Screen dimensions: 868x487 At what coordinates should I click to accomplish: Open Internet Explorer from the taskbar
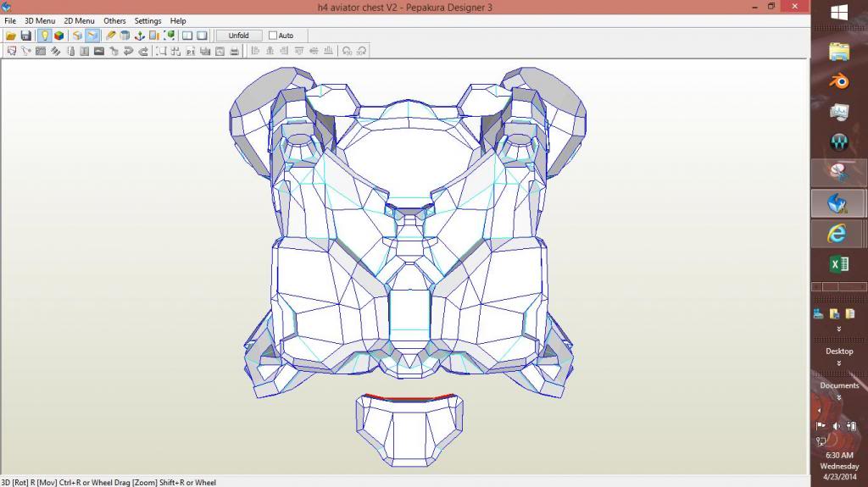[x=837, y=234]
